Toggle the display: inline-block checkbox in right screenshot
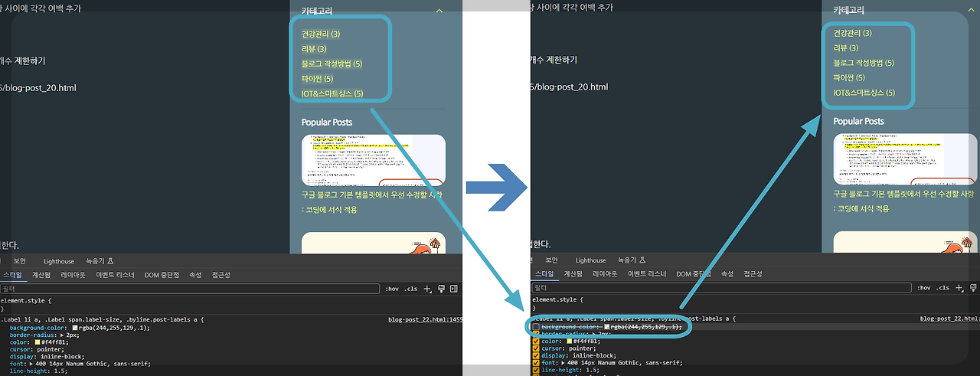 coord(536,356)
